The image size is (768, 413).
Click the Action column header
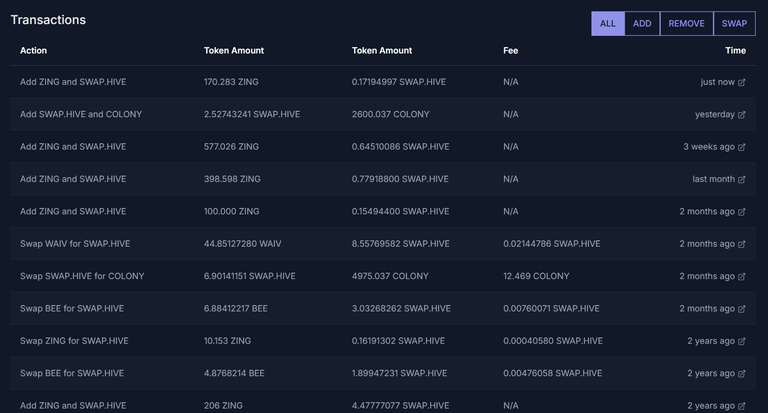coord(33,50)
